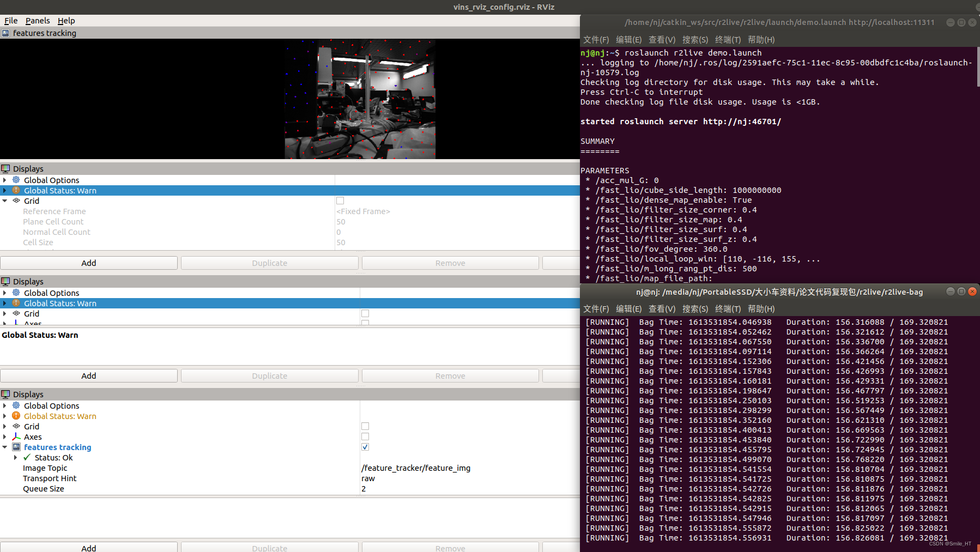Viewport: 980px width, 552px height.
Task: Toggle the Grid checkbox in the top Displays panel
Action: [340, 201]
